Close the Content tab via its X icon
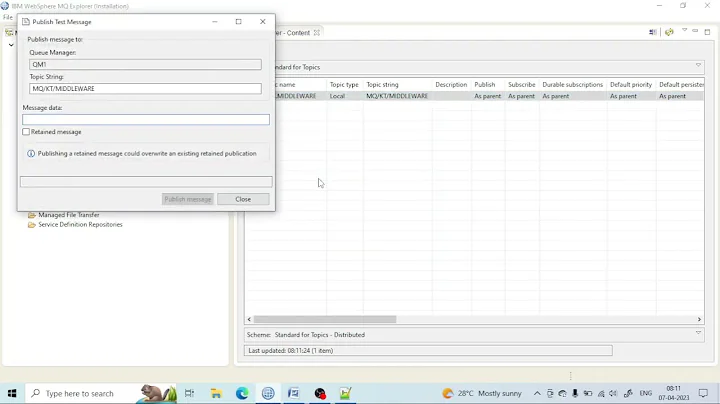This screenshot has height=404, width=720. click(x=316, y=33)
